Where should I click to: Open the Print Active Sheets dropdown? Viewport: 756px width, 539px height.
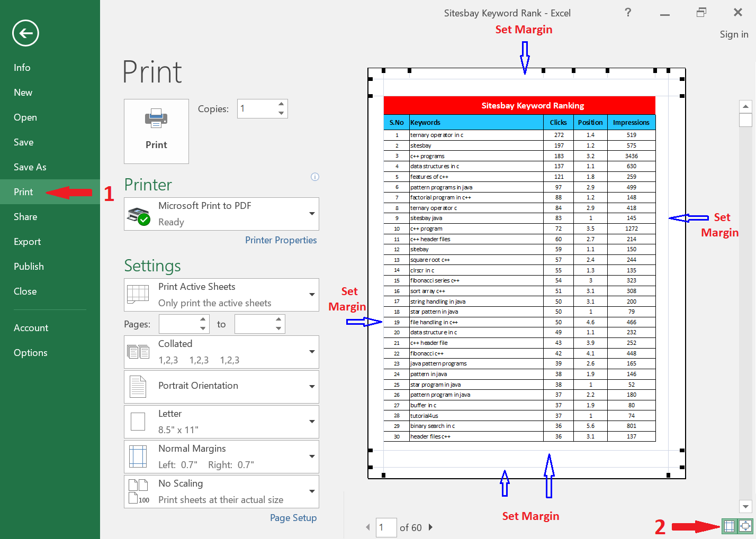click(221, 295)
